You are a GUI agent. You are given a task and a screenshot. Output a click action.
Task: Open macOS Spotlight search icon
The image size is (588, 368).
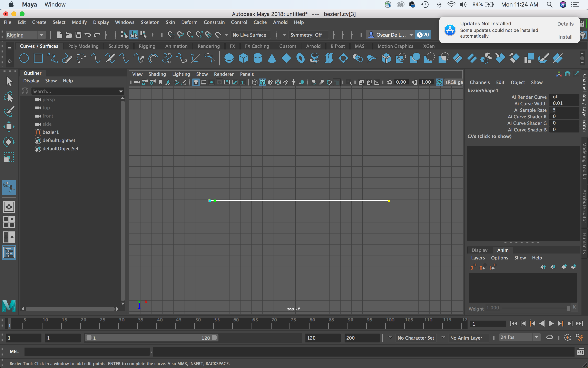pos(550,4)
